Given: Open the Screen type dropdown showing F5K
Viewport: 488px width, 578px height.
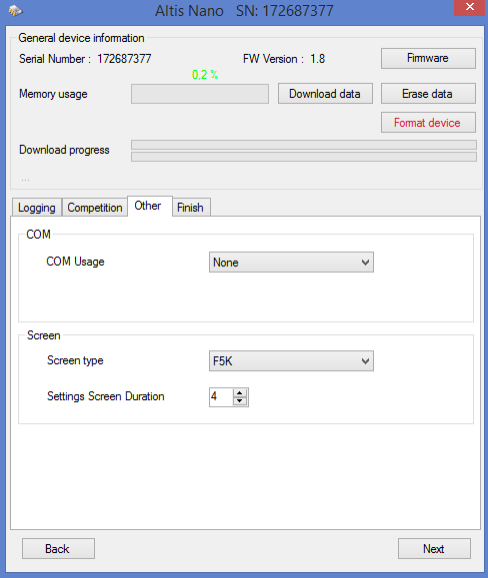Looking at the screenshot, I should coord(291,361).
